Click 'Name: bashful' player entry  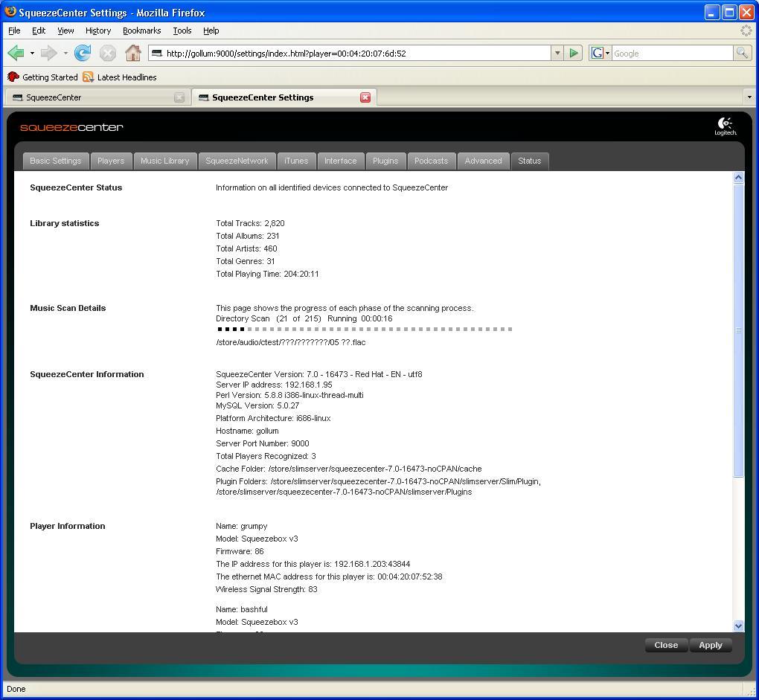pos(242,609)
